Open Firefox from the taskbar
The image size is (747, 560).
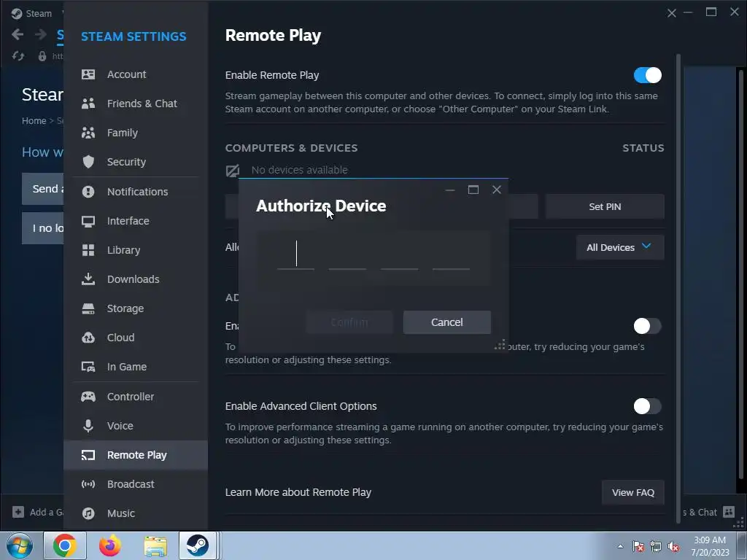pos(110,545)
